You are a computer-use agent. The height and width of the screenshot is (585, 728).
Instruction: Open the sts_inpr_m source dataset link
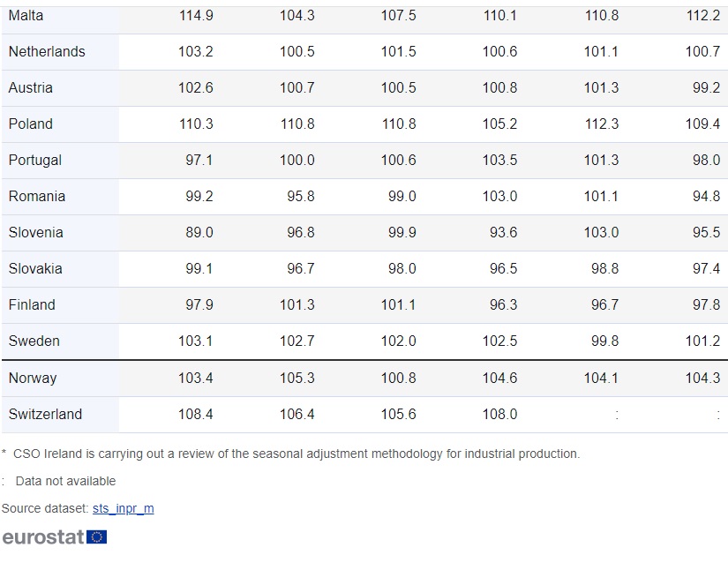coord(123,508)
